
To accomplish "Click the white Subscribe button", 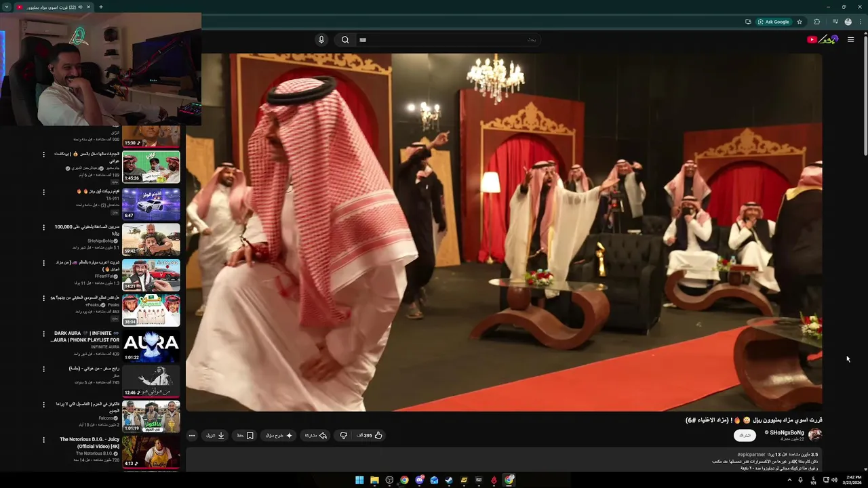I will [x=745, y=435].
